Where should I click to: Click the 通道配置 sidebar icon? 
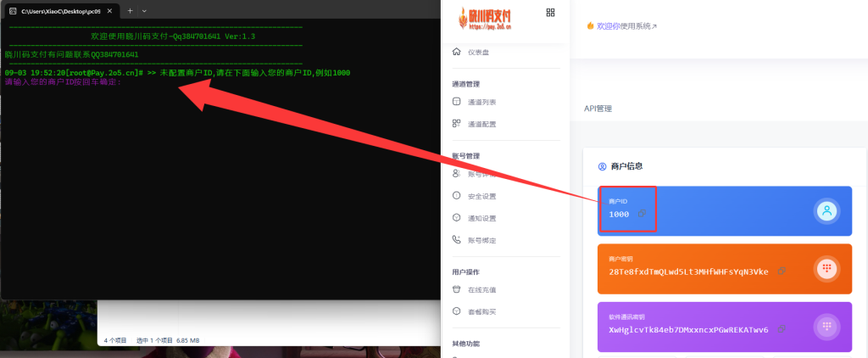458,124
